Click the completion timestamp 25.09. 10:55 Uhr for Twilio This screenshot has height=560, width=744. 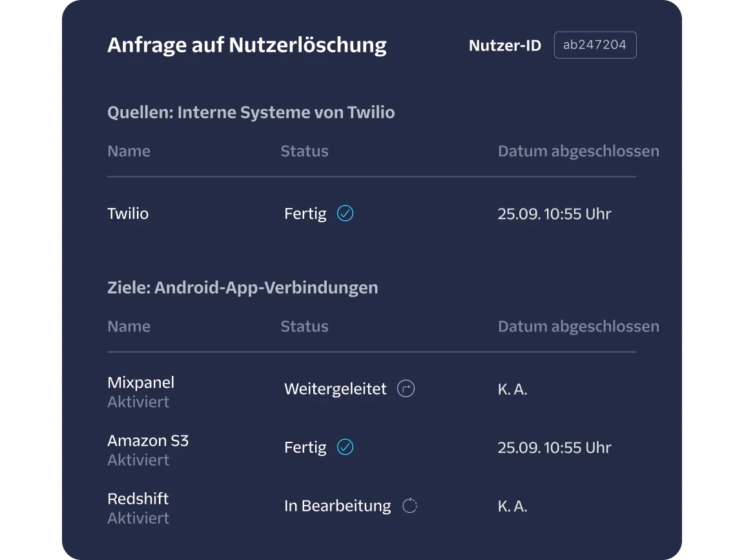click(x=554, y=213)
